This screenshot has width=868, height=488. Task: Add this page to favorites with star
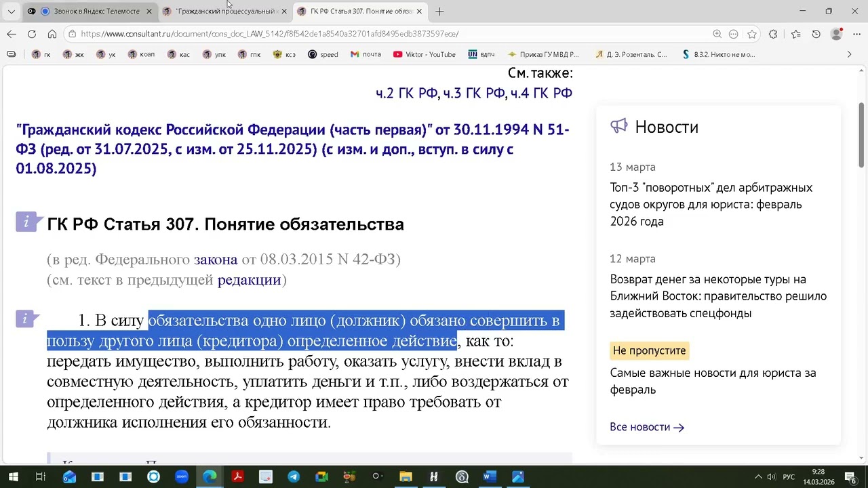click(x=752, y=34)
